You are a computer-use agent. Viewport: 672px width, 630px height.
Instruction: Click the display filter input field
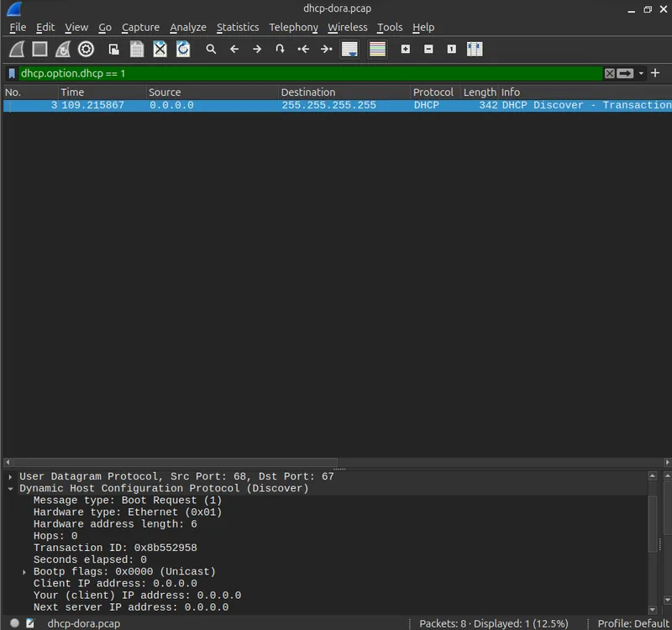[310, 73]
